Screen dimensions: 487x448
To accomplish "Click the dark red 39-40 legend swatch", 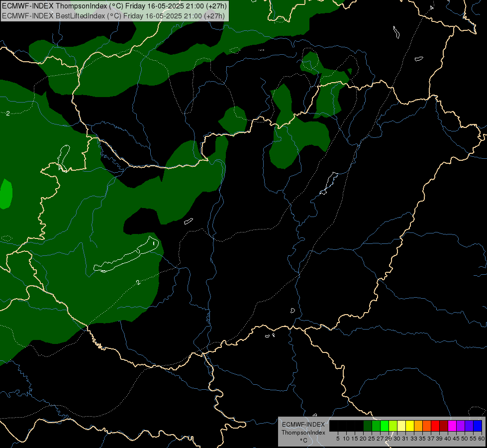I will tap(444, 426).
